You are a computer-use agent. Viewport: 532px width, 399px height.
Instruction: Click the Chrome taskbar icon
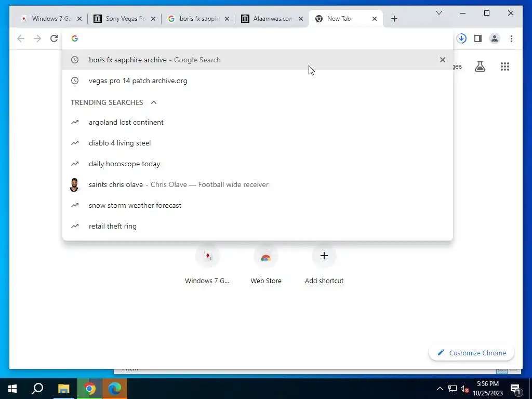point(89,389)
